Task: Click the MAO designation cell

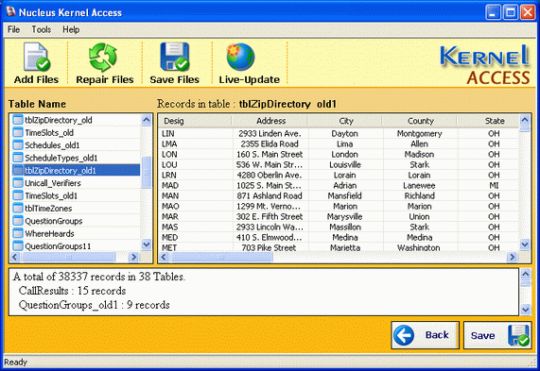Action: coord(170,206)
